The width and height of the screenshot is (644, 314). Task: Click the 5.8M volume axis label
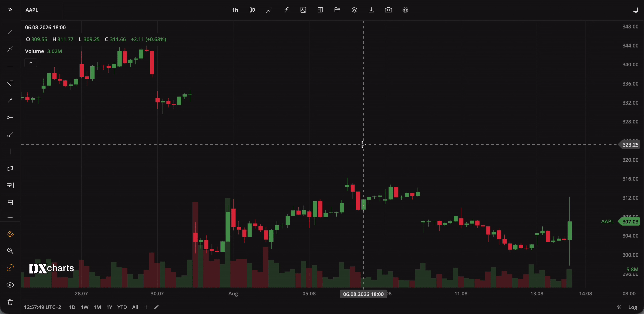632,269
